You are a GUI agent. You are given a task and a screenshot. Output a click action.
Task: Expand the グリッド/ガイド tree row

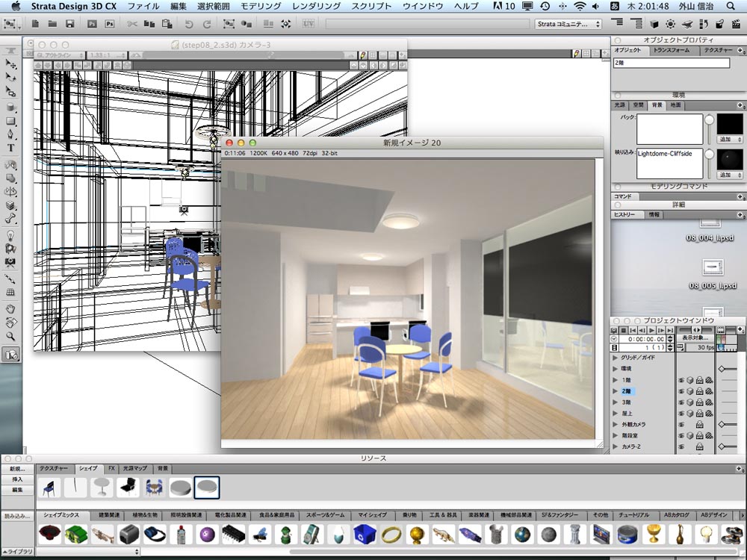(615, 357)
